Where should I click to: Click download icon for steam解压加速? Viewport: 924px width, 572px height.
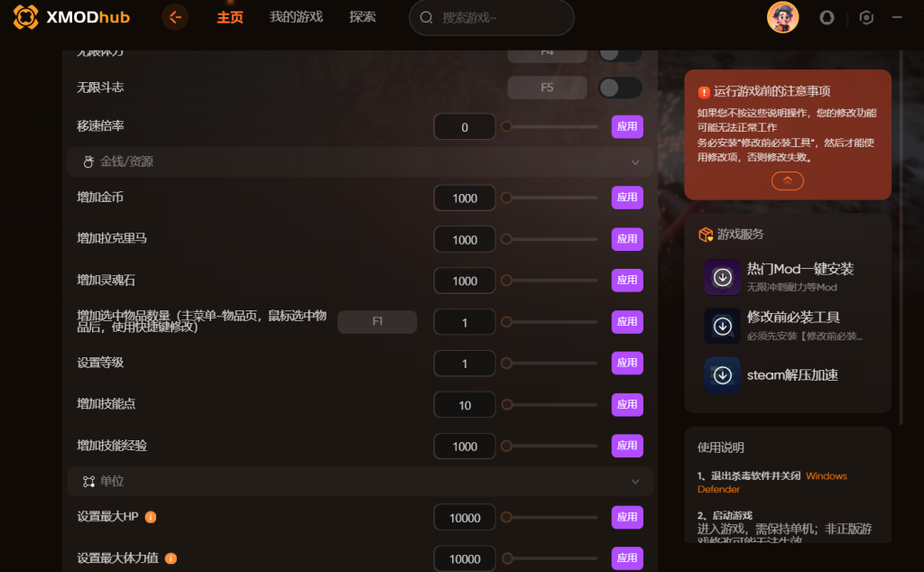723,374
